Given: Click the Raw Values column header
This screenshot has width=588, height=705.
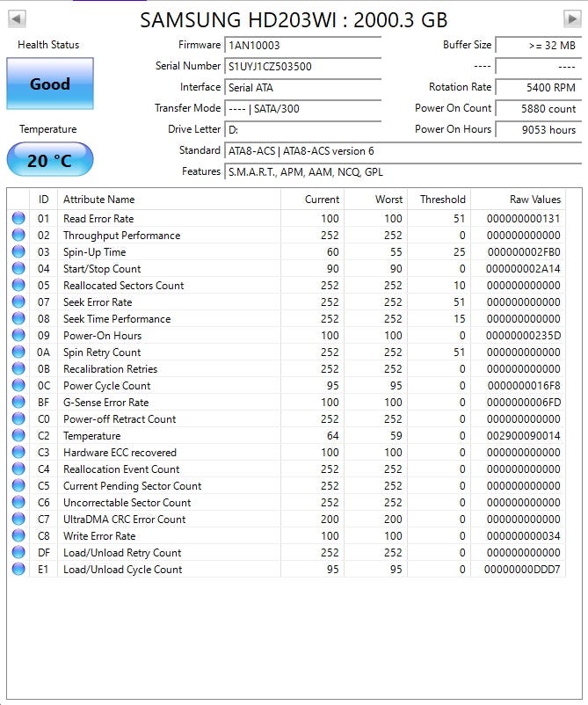Looking at the screenshot, I should (518, 200).
